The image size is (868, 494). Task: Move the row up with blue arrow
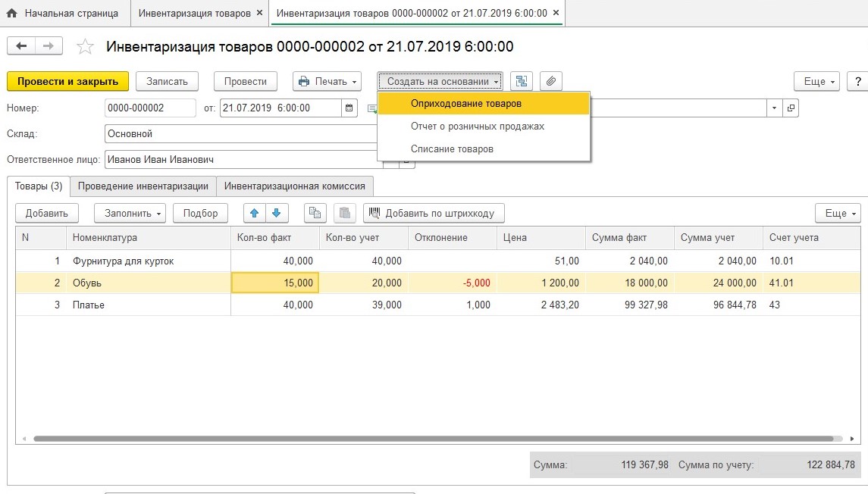pyautogui.click(x=255, y=213)
